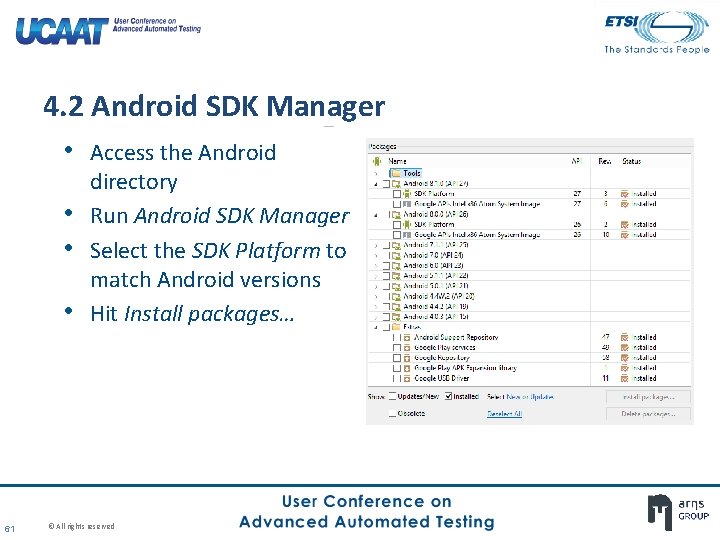
Task: Click the Google USB Driver package icon
Action: coord(407,378)
